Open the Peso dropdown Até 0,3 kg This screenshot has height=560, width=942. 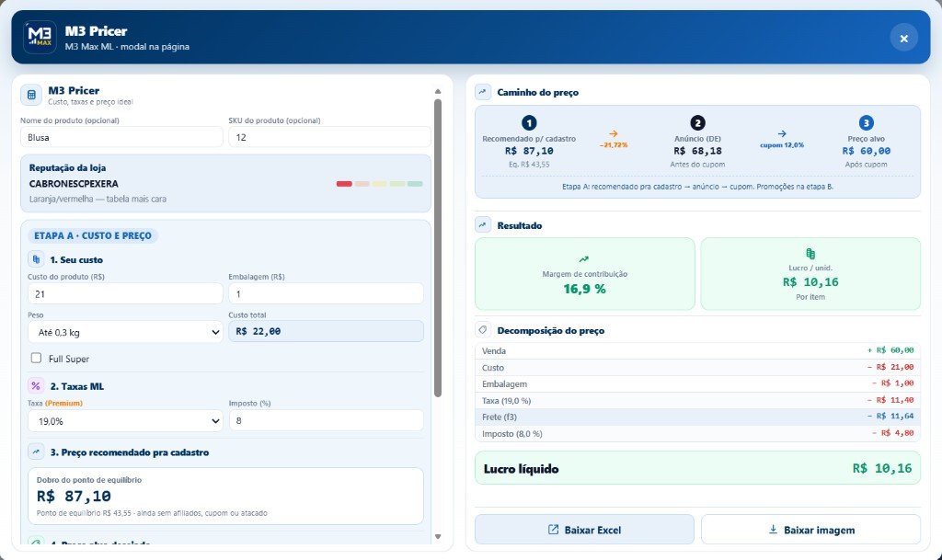(125, 332)
